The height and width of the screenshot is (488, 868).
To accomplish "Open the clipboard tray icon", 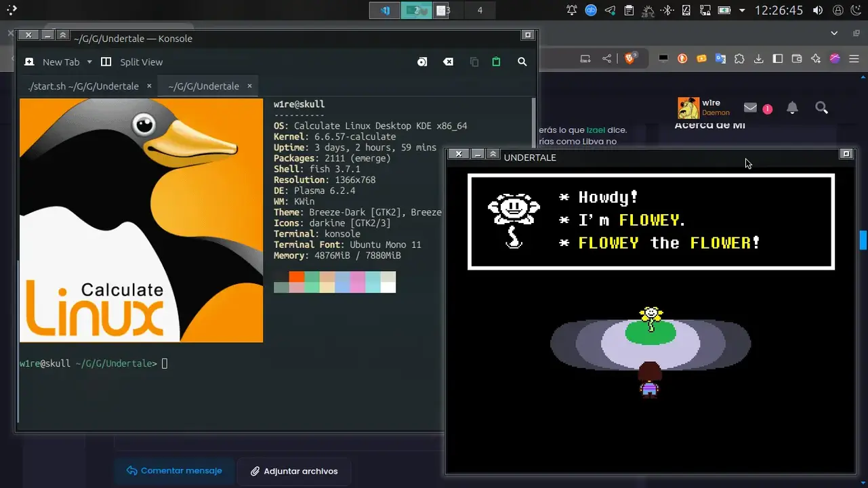I will [629, 10].
